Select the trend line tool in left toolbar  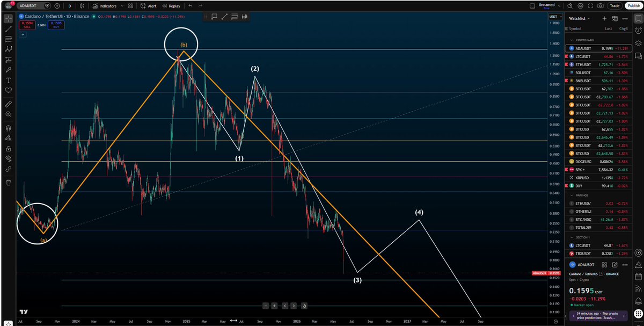pyautogui.click(x=9, y=28)
